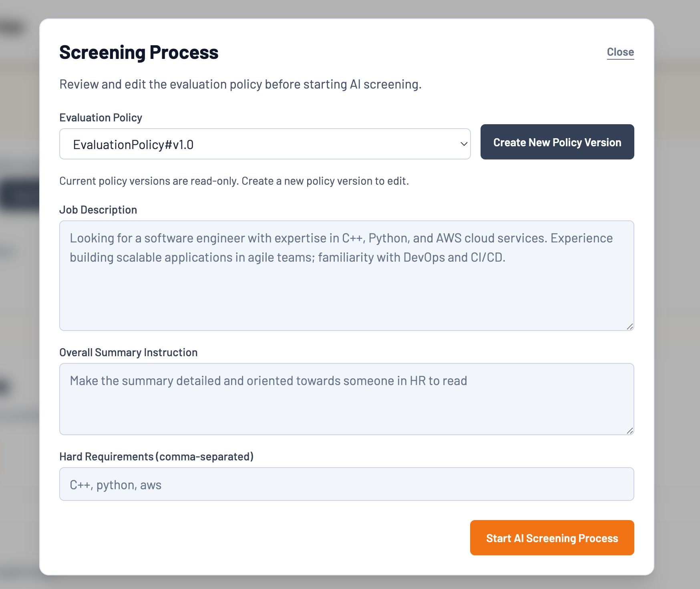Click the "Evaluation Policy" label

point(101,117)
